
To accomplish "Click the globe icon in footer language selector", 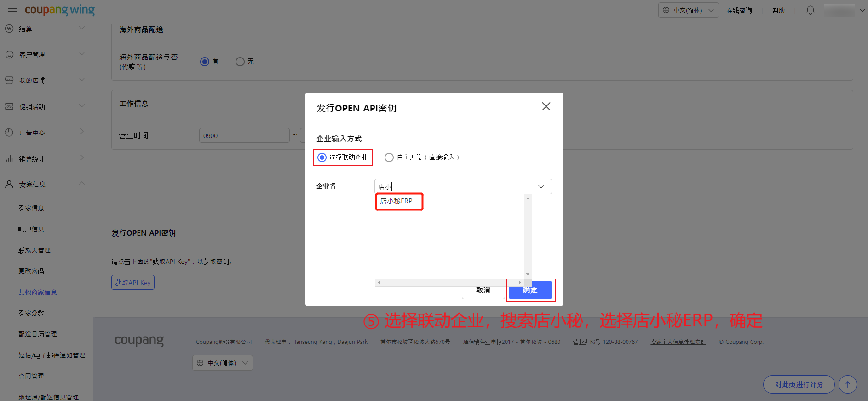I will click(x=200, y=363).
